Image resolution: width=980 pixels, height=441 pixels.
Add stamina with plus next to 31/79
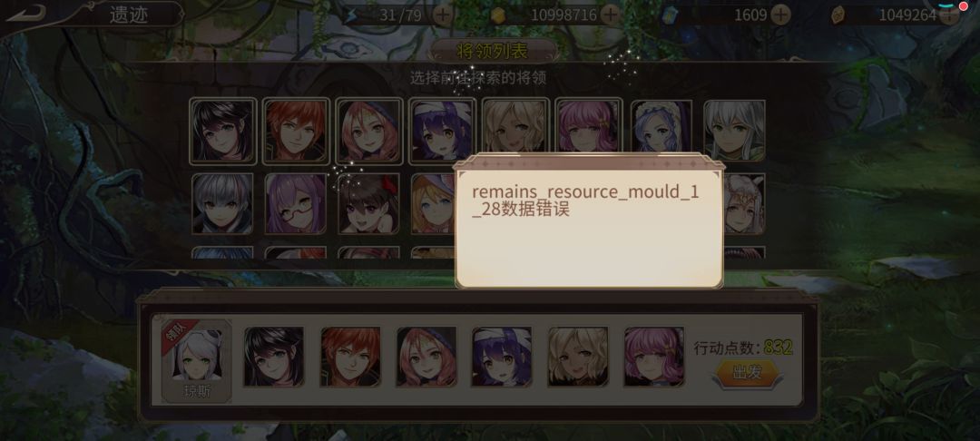(442, 15)
